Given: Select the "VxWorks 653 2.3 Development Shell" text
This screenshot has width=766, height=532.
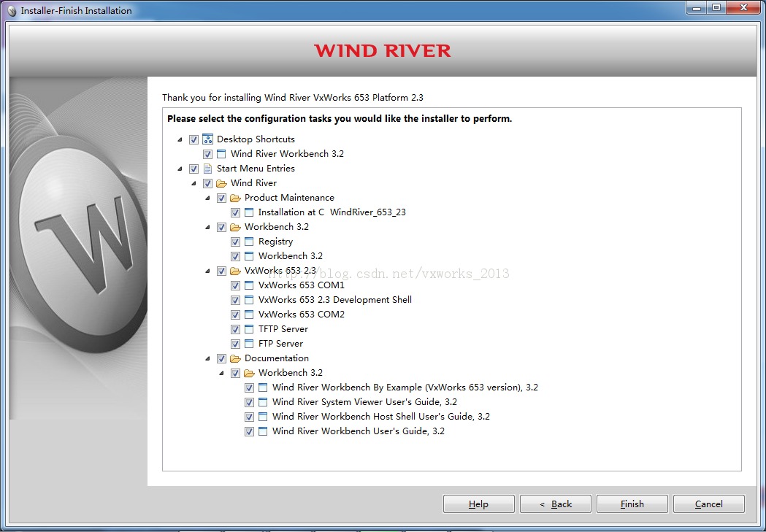Looking at the screenshot, I should coord(335,300).
